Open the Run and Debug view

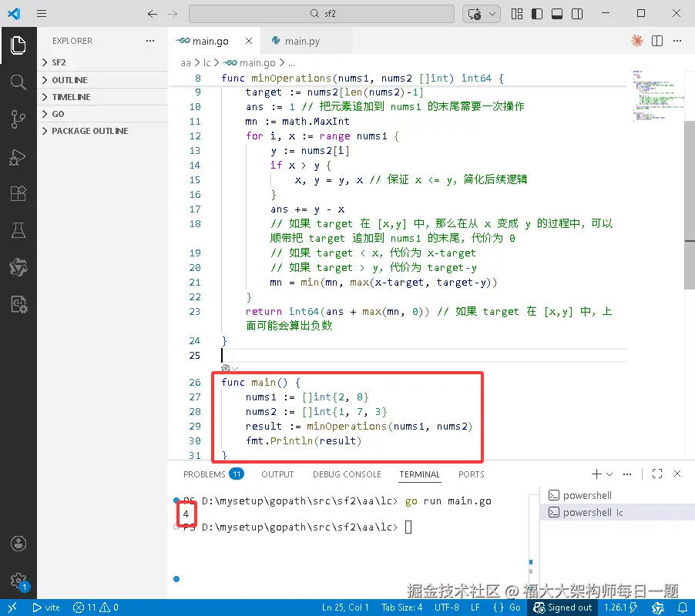(x=18, y=157)
